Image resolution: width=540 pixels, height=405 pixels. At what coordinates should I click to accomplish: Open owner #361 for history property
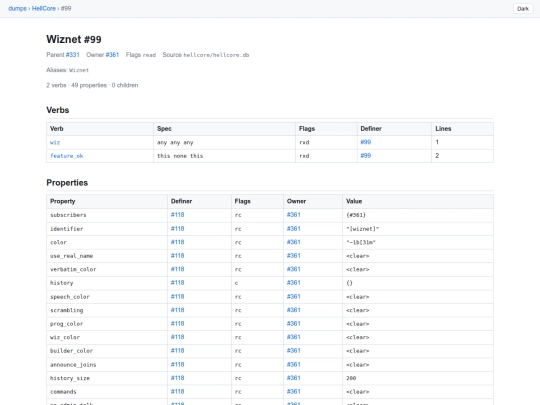pos(293,282)
